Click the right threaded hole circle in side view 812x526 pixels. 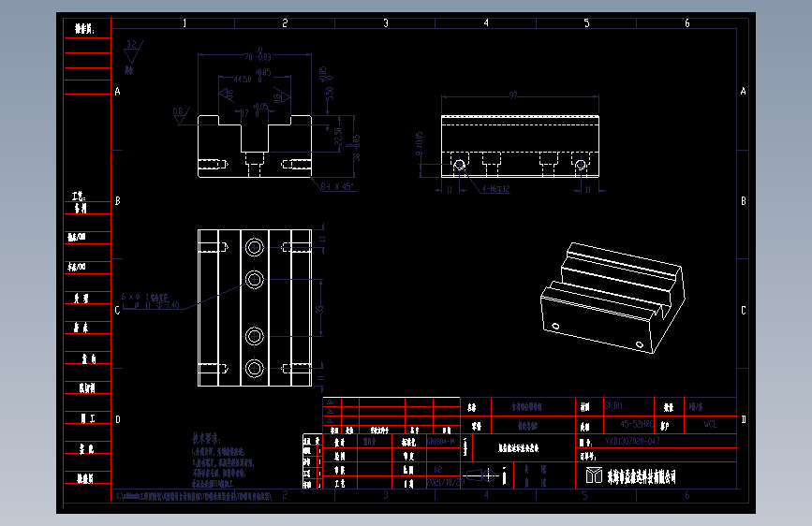pyautogui.click(x=581, y=165)
